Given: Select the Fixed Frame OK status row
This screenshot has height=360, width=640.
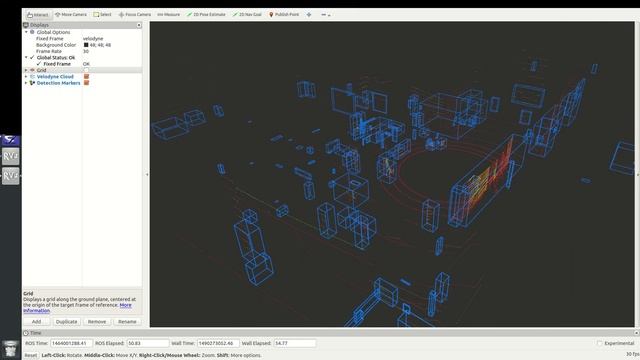Looking at the screenshot, I should click(x=82, y=64).
